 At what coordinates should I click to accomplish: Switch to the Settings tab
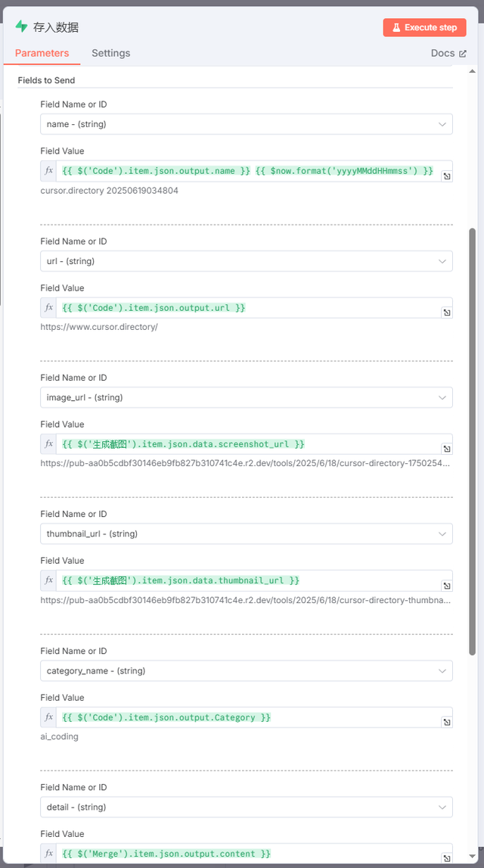click(110, 53)
